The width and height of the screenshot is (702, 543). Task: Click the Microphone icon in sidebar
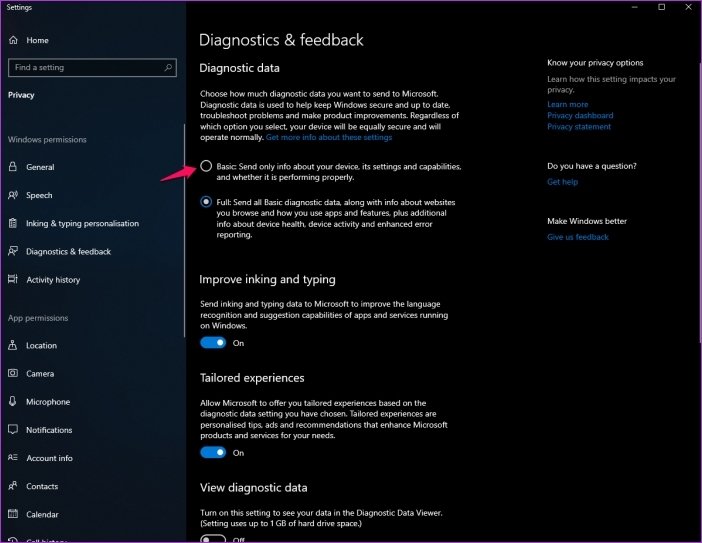click(x=13, y=401)
